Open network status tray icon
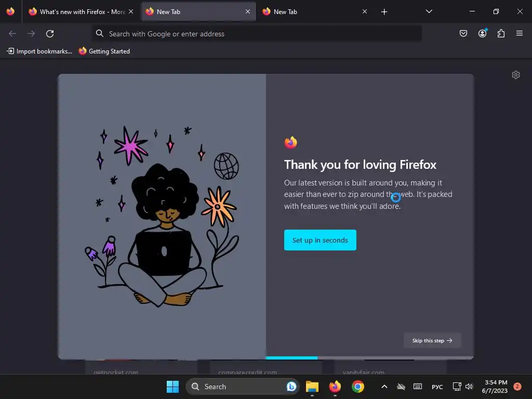 457,387
